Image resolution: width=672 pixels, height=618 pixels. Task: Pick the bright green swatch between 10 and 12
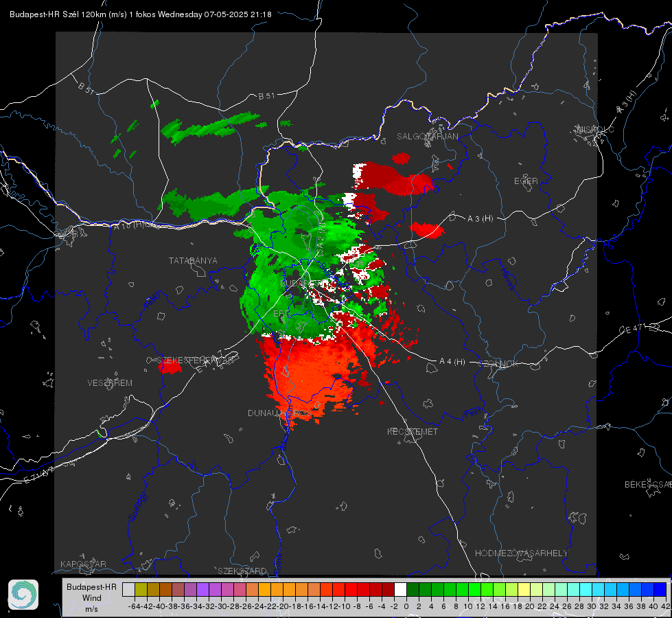coord(474,589)
